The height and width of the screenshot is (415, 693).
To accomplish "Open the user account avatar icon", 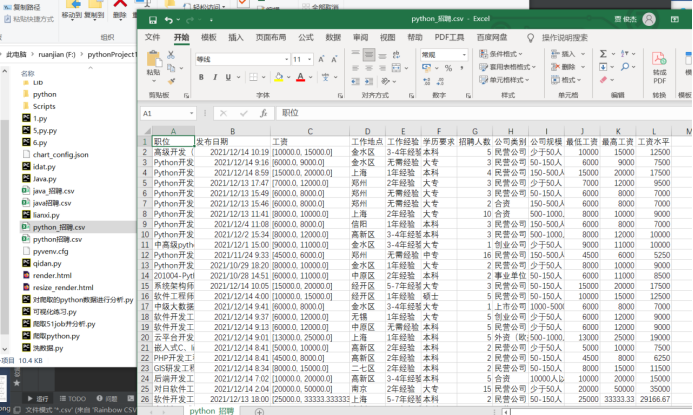I will (x=649, y=19).
